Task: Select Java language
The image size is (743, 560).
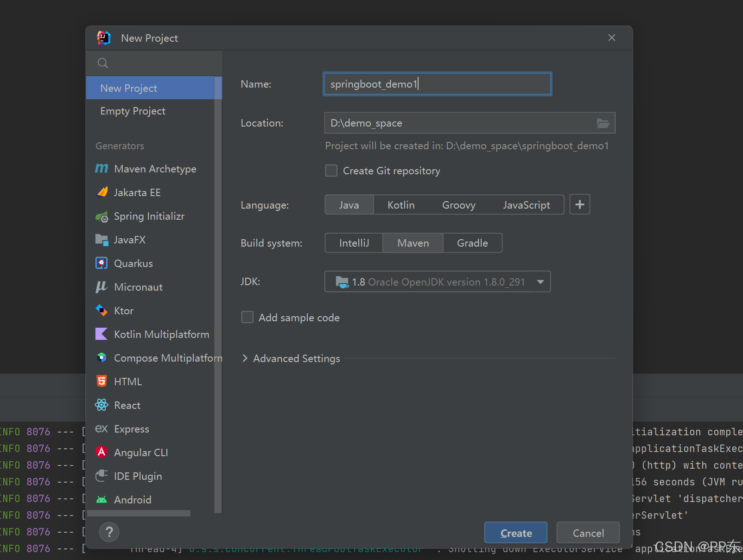Action: [x=349, y=205]
